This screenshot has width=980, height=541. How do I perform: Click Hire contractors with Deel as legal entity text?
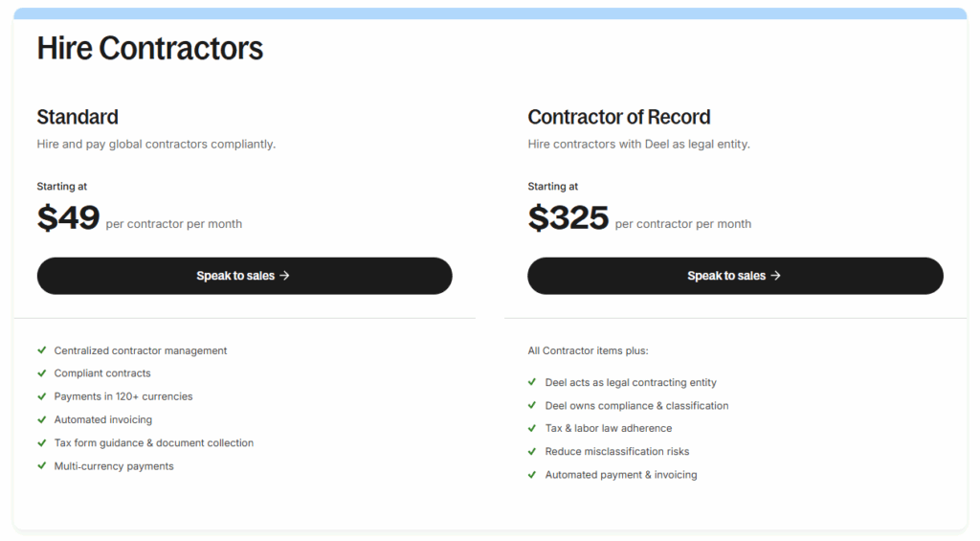click(638, 145)
